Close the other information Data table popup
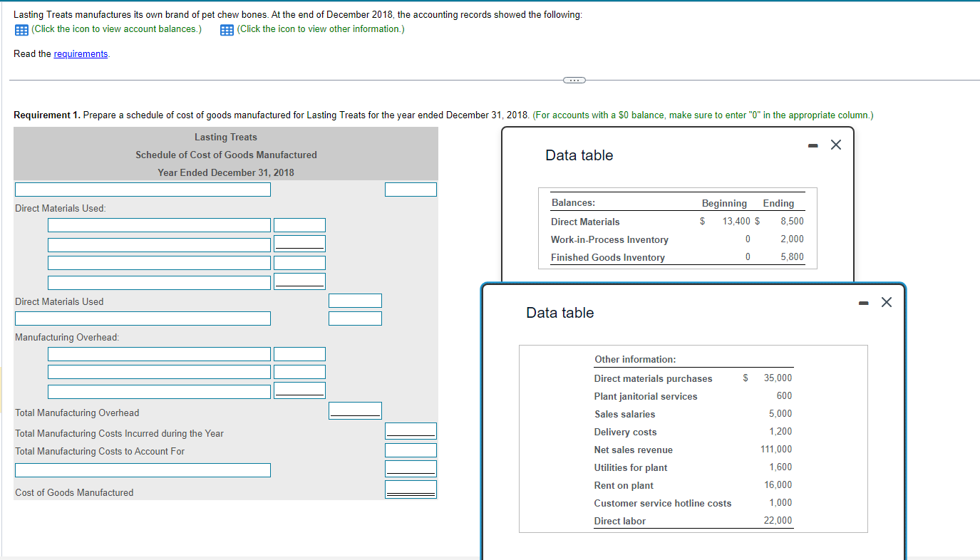 (x=886, y=303)
